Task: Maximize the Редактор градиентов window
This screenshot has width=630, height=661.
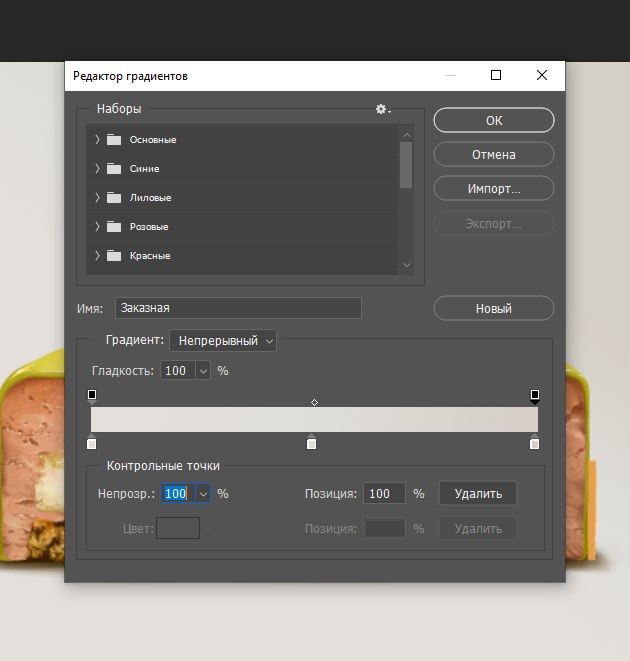Action: click(496, 75)
